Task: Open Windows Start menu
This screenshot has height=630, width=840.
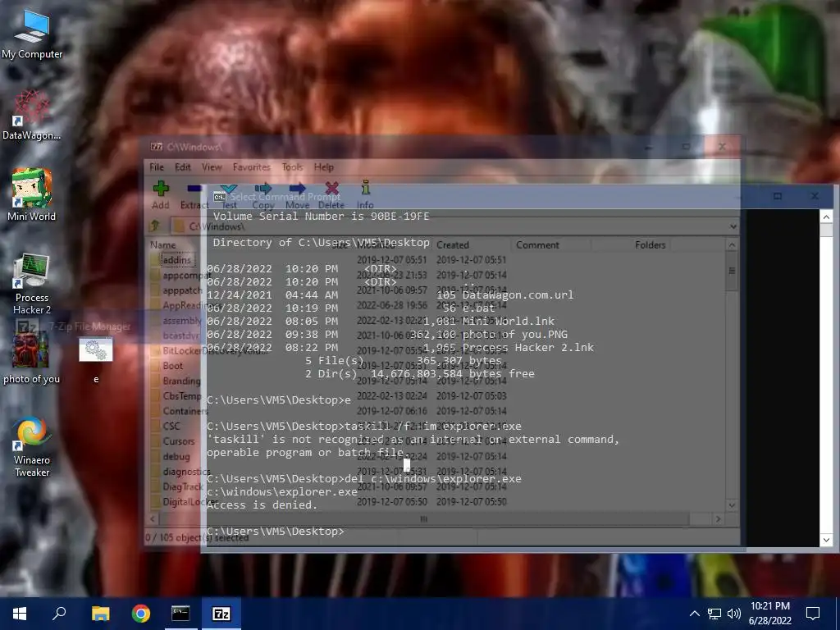Action: pos(20,614)
